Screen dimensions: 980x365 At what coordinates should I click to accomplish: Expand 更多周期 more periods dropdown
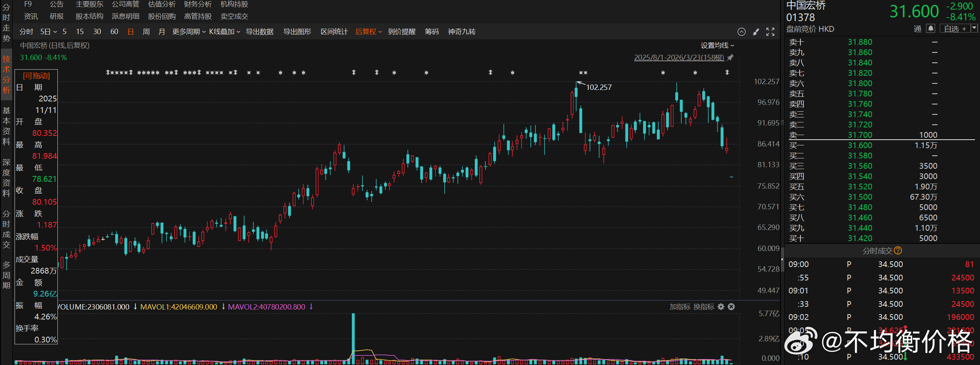(189, 32)
